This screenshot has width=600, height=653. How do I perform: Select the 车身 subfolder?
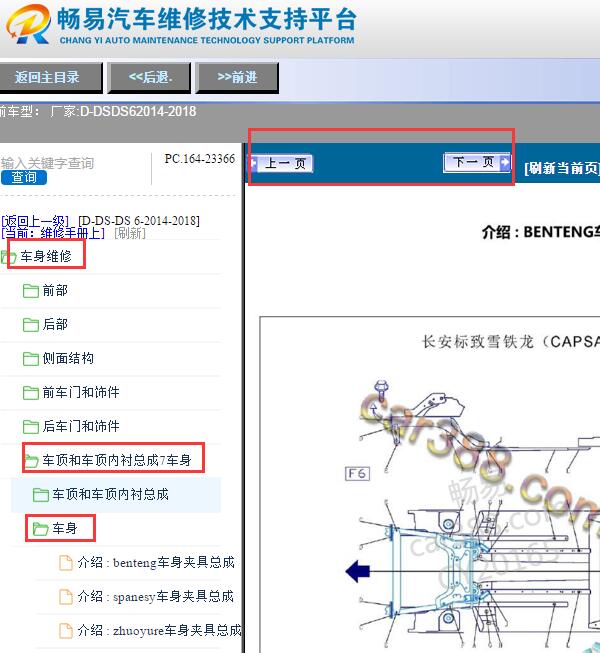(65, 528)
